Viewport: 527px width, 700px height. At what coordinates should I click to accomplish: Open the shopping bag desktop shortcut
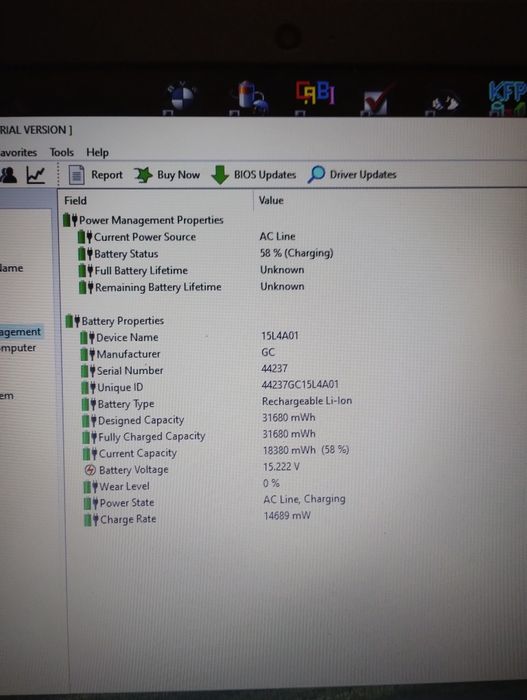point(250,96)
